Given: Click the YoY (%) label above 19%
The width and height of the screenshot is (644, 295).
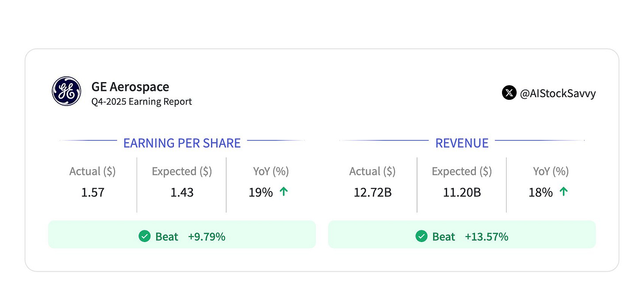Looking at the screenshot, I should (271, 171).
